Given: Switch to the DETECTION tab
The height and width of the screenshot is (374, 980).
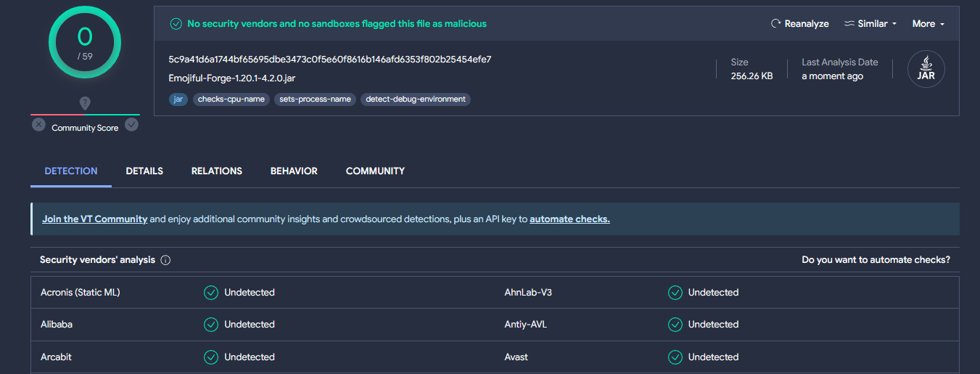Looking at the screenshot, I should 71,171.
